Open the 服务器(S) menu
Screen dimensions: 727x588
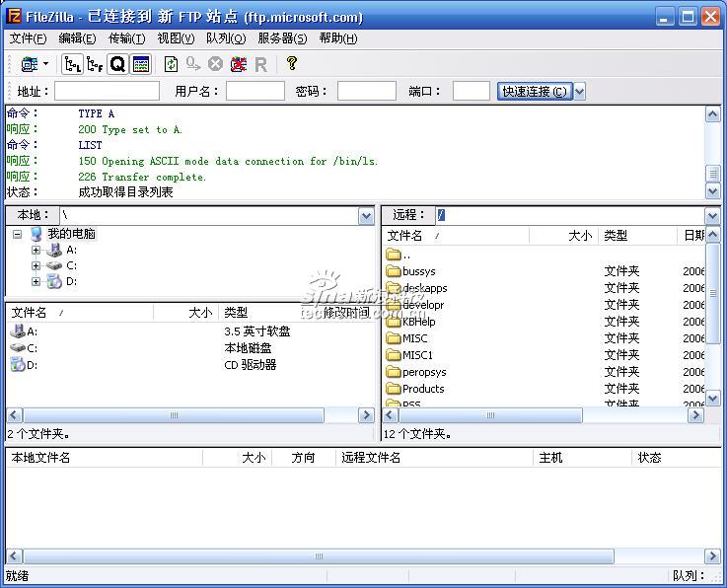click(x=282, y=38)
